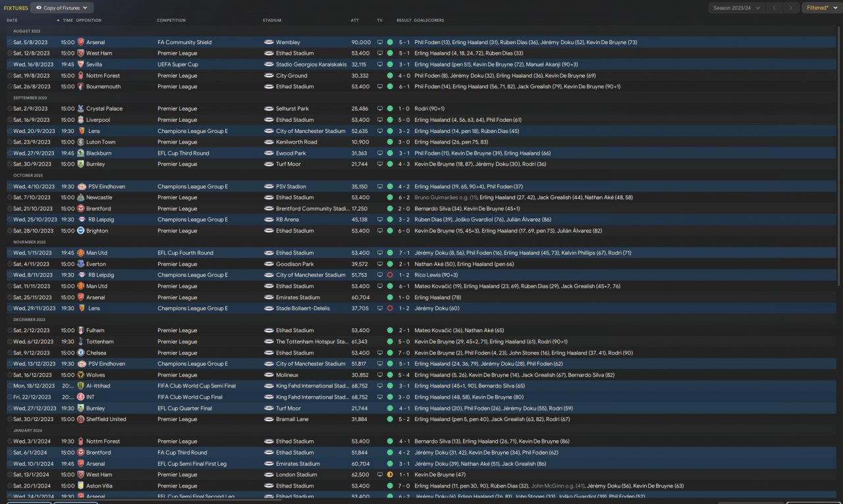Select goalscorer Manuel Akanji (90+3)
The height and width of the screenshot is (504, 843).
[553, 64]
